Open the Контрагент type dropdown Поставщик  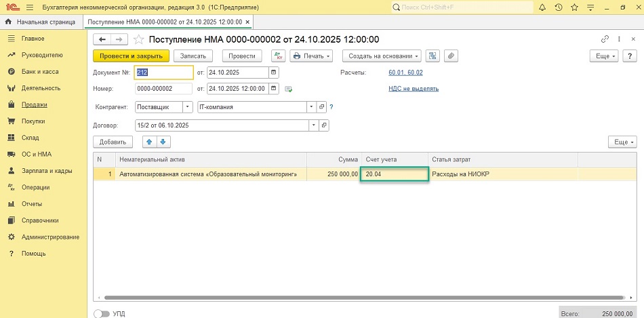tap(187, 107)
